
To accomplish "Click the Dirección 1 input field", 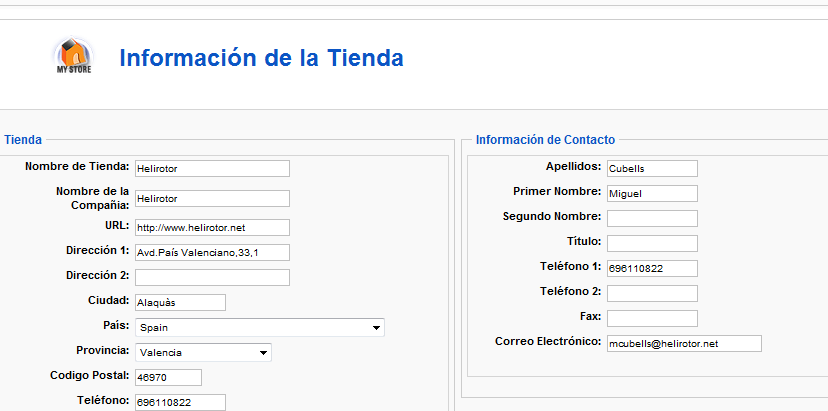I will (x=212, y=253).
